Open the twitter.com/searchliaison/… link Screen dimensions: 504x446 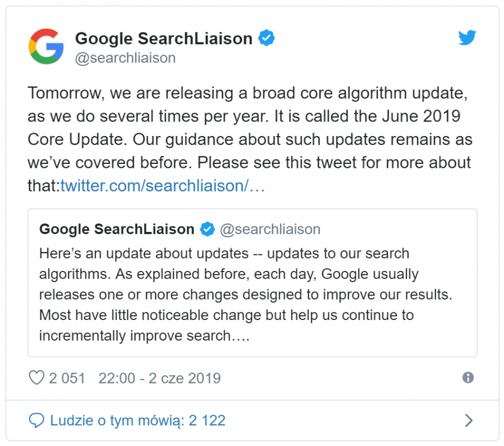click(162, 186)
